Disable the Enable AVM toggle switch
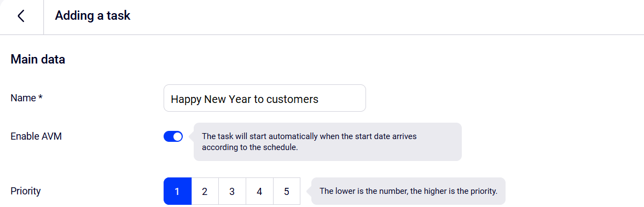This screenshot has height=207, width=644. tap(173, 137)
